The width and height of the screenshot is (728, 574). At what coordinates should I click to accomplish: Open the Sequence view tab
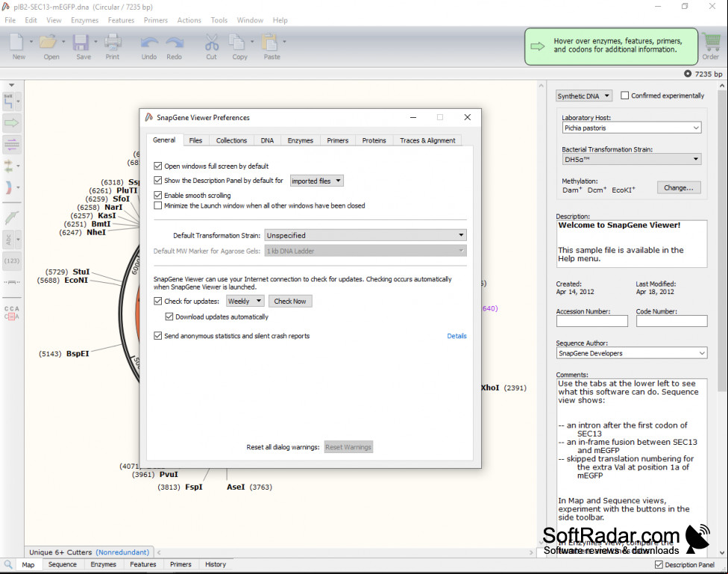pos(62,564)
